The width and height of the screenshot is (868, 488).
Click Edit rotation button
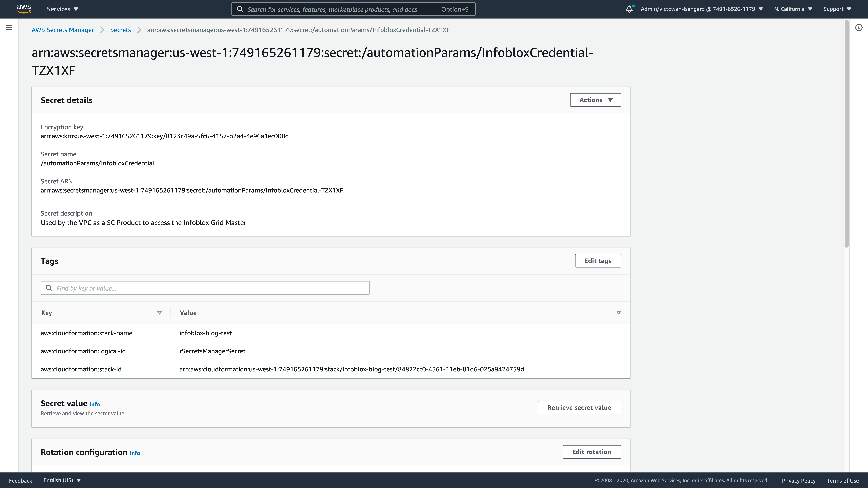pos(592,452)
